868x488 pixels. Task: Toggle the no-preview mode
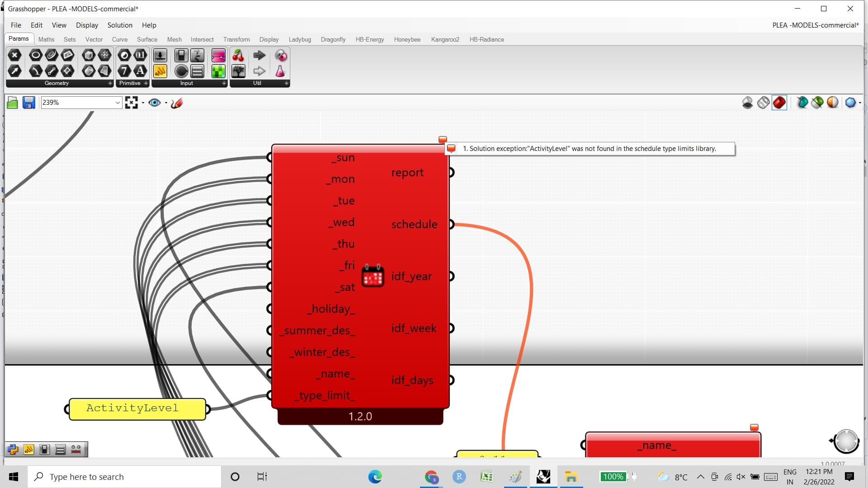point(748,103)
